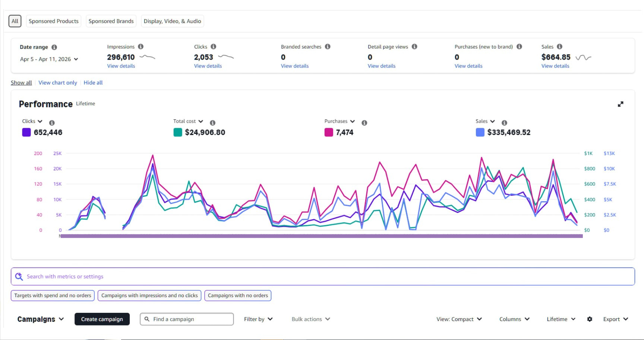644x340 pixels.
Task: Expand Performance chart to full screen
Action: tap(621, 104)
